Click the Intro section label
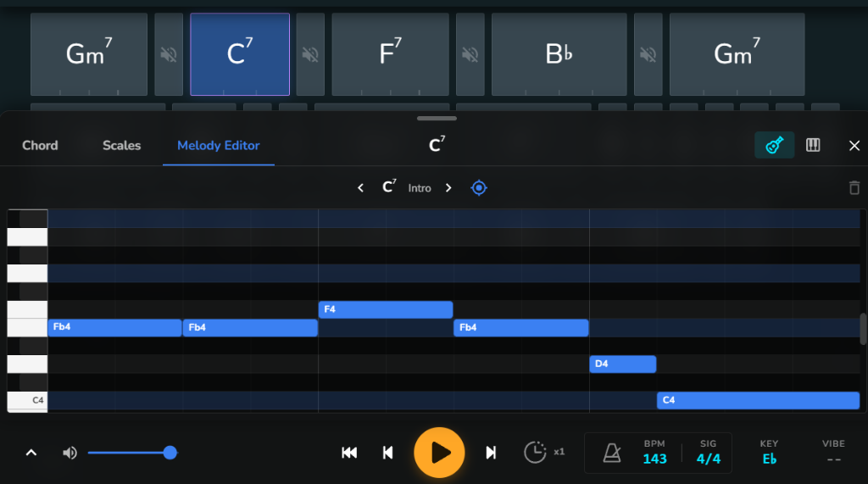Image resolution: width=868 pixels, height=484 pixels. pyautogui.click(x=420, y=188)
